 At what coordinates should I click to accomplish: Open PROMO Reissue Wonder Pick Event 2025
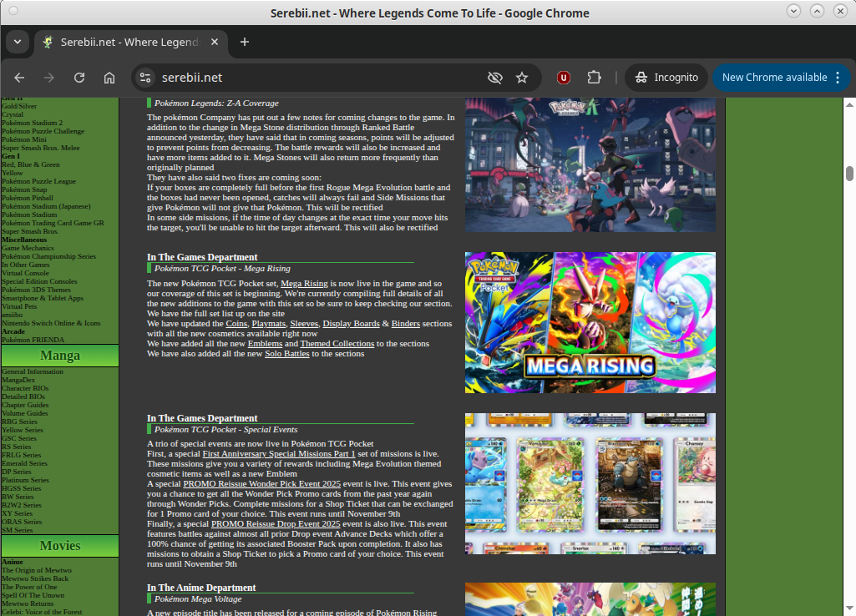(x=262, y=484)
